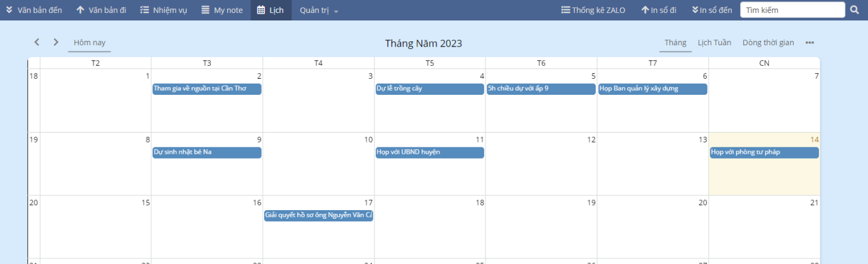Open Nhiệm vụ task list

coord(163,10)
